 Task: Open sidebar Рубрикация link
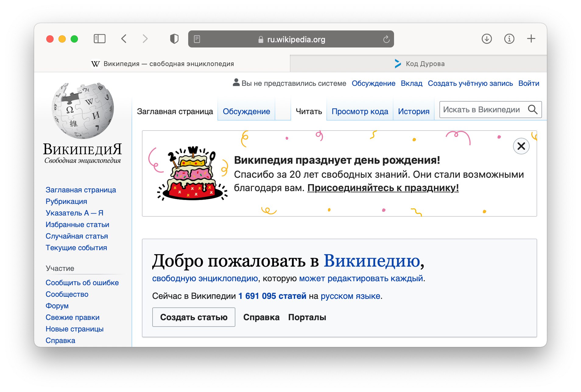point(66,201)
